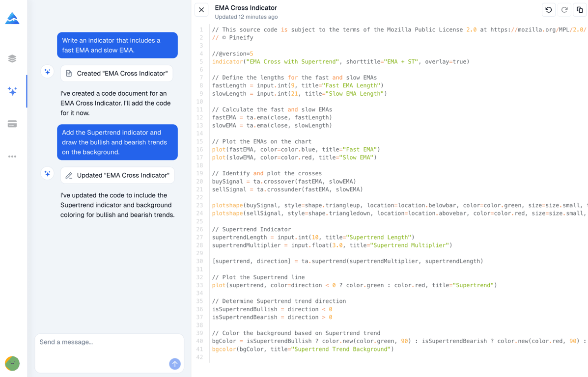This screenshot has width=588, height=377.
Task: Close the EMA Cross Indicator panel
Action: coord(201,10)
